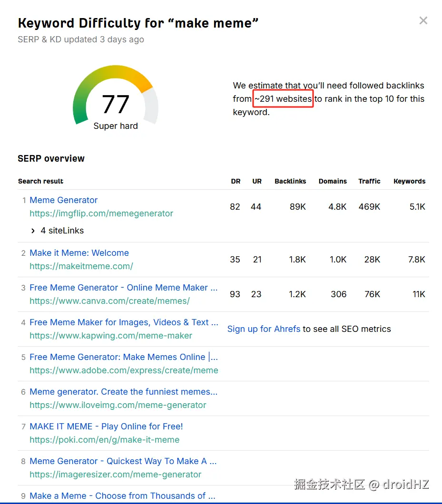The image size is (442, 504).
Task: Select the 5.1K keywords value
Action: point(417,207)
